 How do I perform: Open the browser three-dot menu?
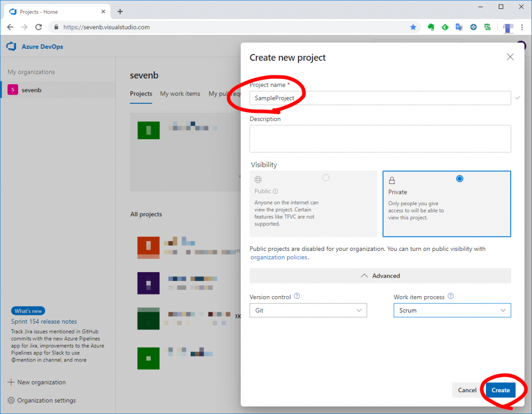522,27
